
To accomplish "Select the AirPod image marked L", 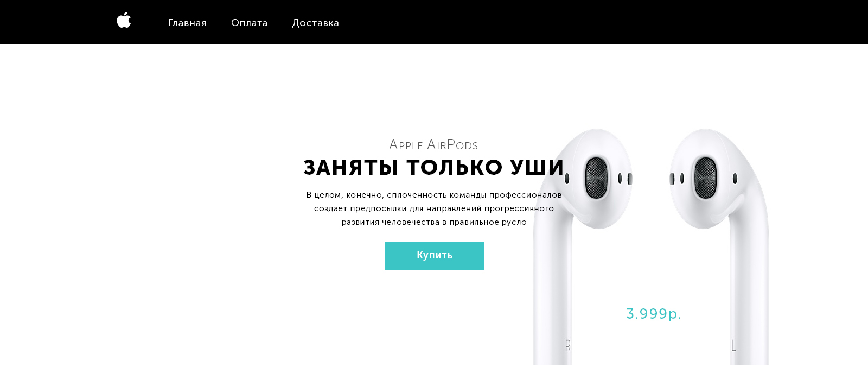I will tap(719, 246).
